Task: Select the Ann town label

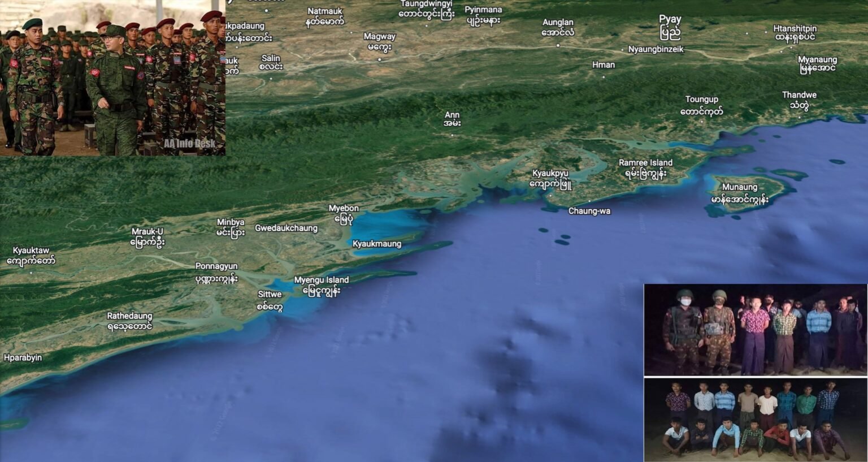Action: coord(452,119)
